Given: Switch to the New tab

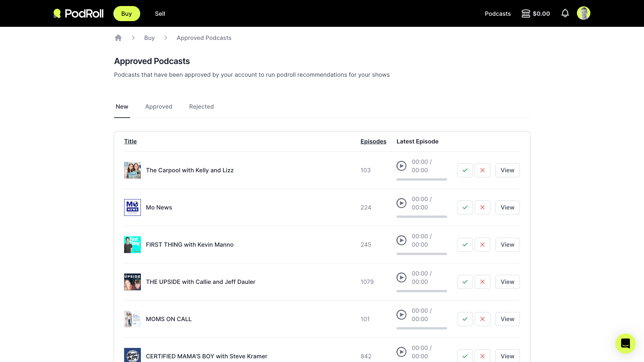Looking at the screenshot, I should pos(122,107).
